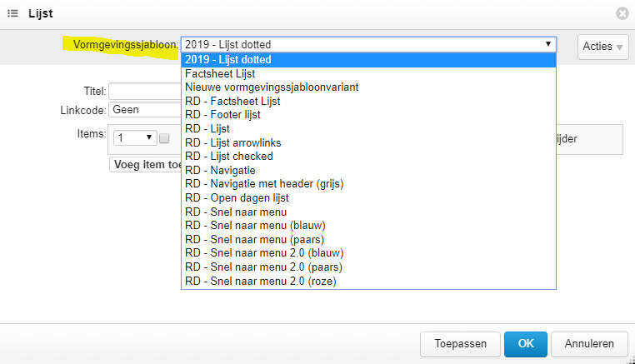Open the Acties dropdown menu
635x364 pixels.
click(x=602, y=47)
